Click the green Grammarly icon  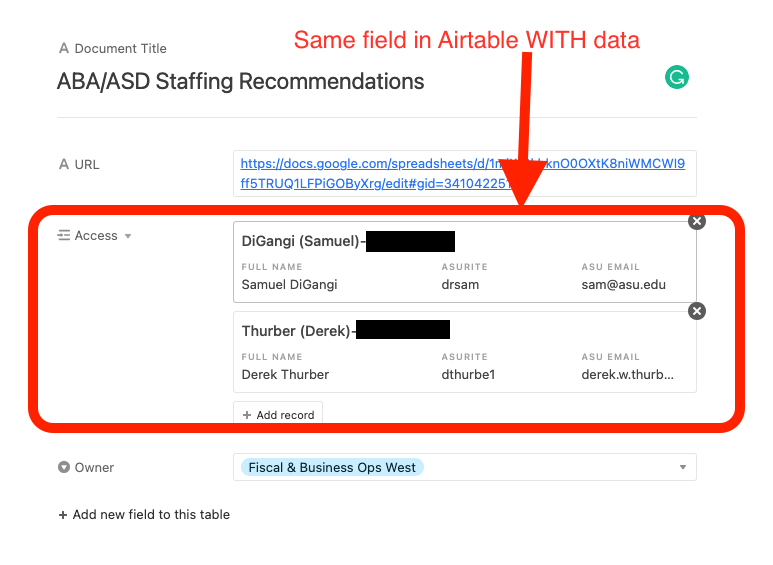pyautogui.click(x=676, y=77)
